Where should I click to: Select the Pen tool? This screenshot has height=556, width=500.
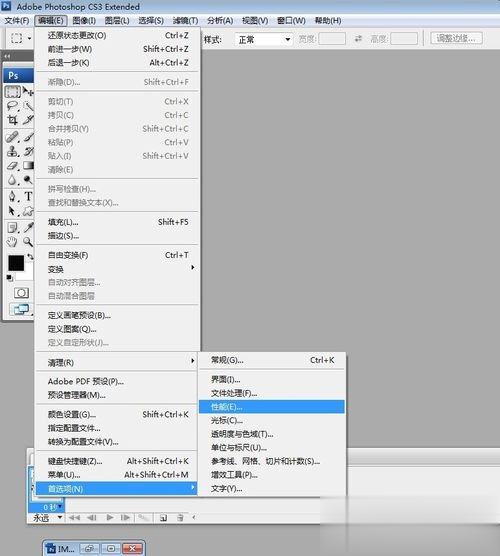[x=12, y=196]
